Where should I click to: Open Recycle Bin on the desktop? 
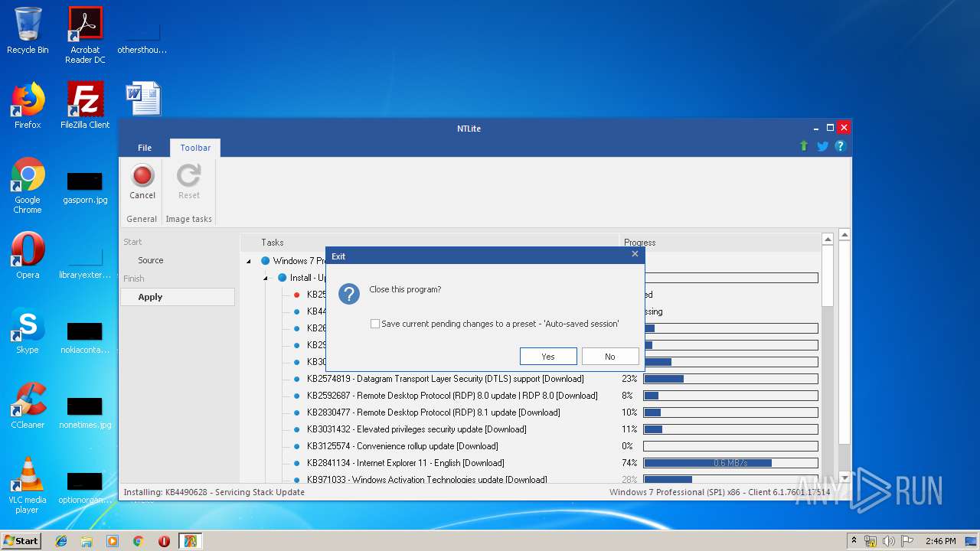click(x=28, y=31)
